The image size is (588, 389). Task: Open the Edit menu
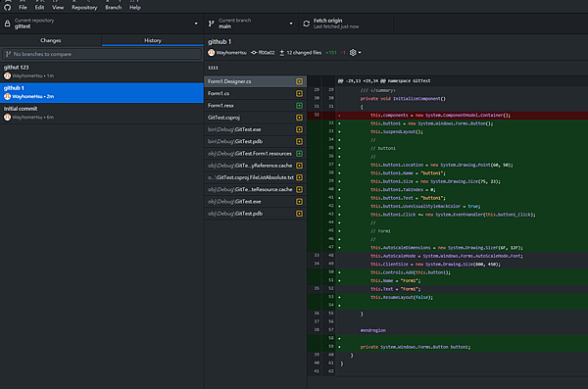pyautogui.click(x=39, y=7)
